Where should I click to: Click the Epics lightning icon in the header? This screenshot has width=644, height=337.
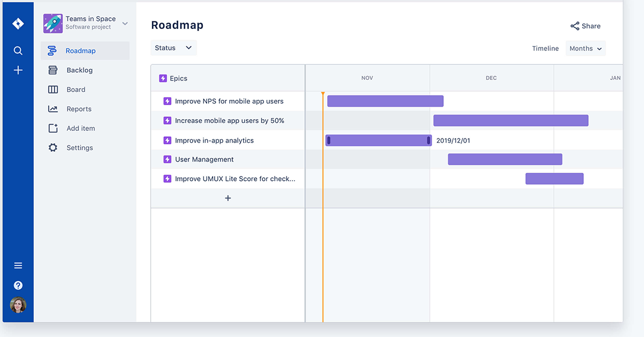click(163, 78)
